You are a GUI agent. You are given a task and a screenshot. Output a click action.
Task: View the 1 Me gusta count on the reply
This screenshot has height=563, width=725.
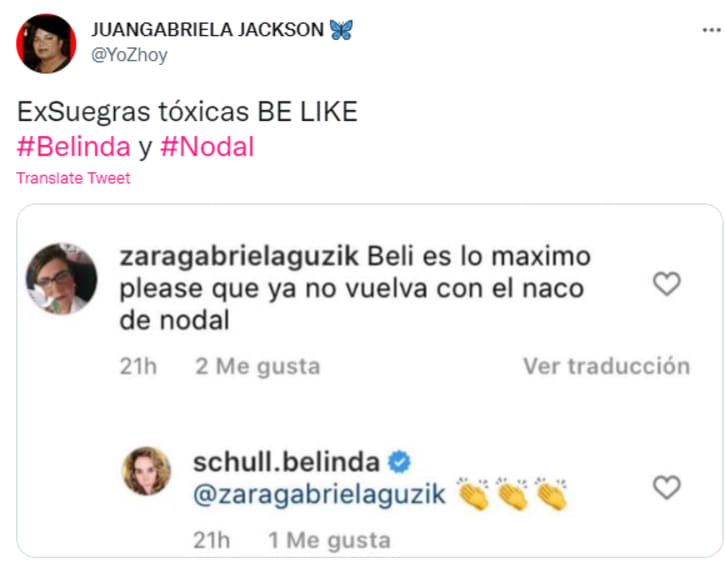(x=329, y=540)
